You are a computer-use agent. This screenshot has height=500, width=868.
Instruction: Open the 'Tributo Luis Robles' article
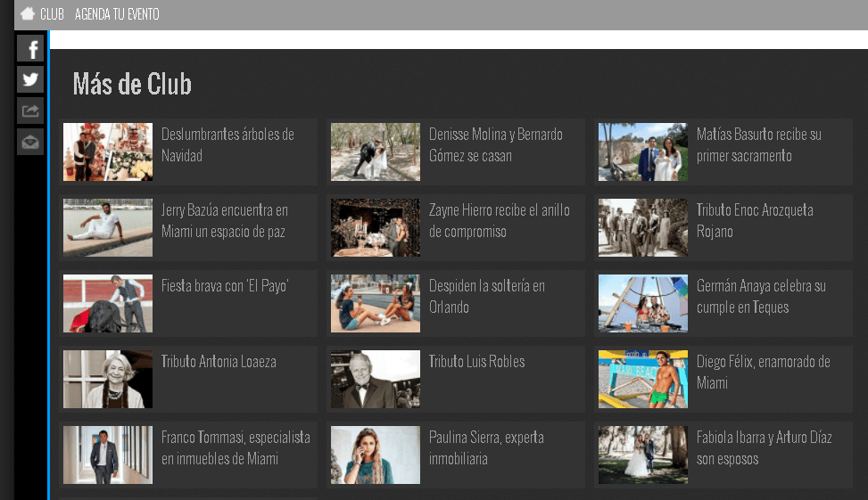pyautogui.click(x=476, y=362)
